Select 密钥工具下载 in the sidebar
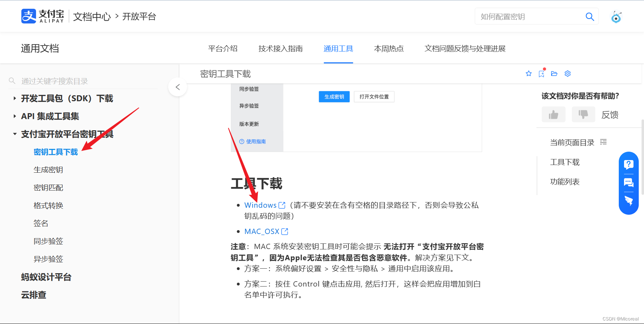This screenshot has height=324, width=644. pyautogui.click(x=56, y=152)
